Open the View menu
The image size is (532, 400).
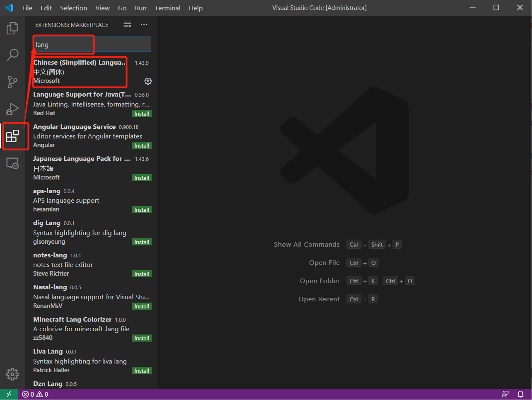[x=102, y=8]
